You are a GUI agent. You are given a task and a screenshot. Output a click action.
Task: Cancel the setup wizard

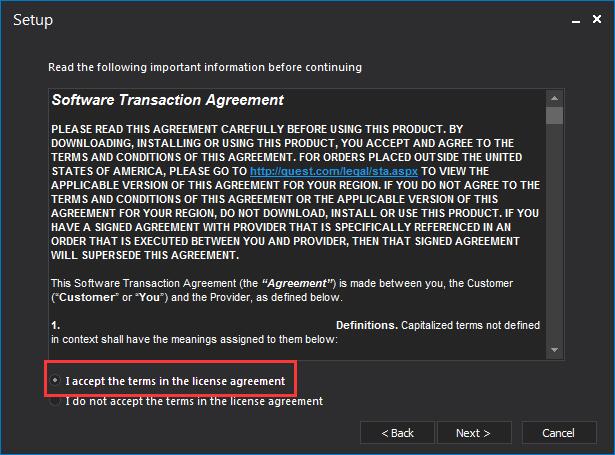coord(559,433)
